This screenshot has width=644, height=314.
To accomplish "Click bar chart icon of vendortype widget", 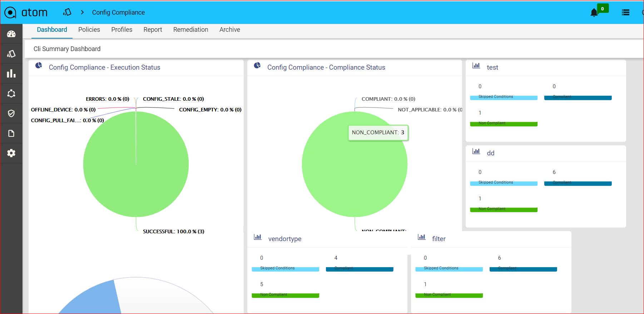I will (258, 237).
